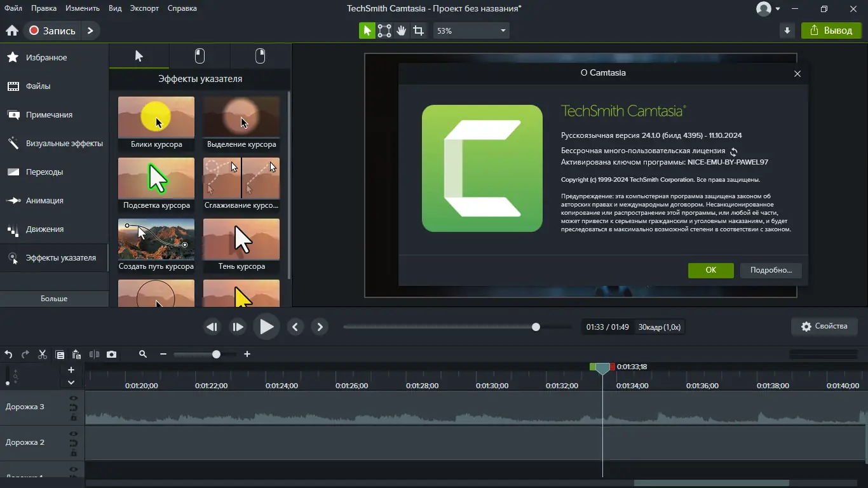The image size is (868, 488).
Task: Open the Экспорт menu
Action: [144, 8]
